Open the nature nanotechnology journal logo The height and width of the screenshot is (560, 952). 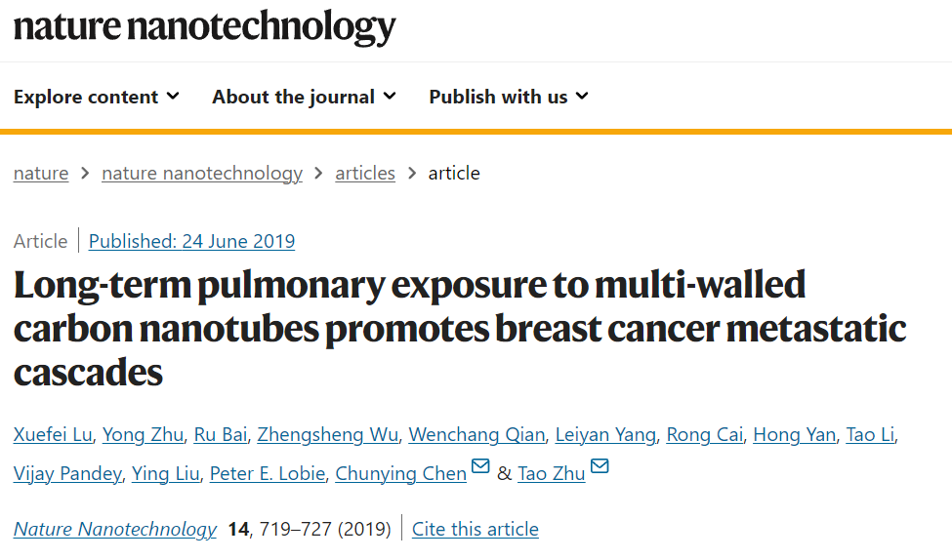pyautogui.click(x=205, y=26)
